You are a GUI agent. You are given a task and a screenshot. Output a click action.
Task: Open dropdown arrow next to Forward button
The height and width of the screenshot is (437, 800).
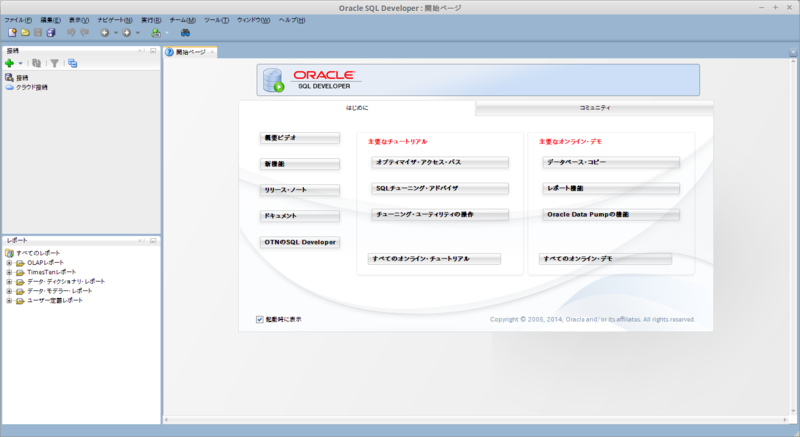138,33
